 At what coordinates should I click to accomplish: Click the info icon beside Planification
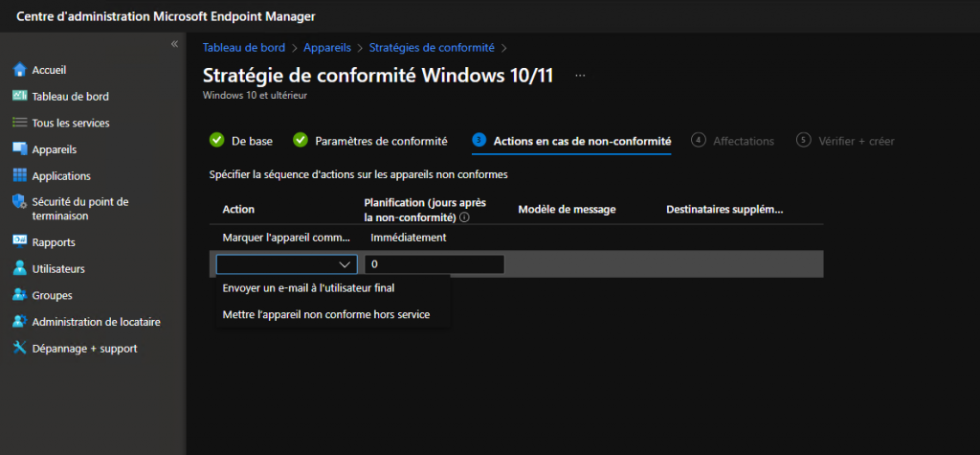(464, 217)
